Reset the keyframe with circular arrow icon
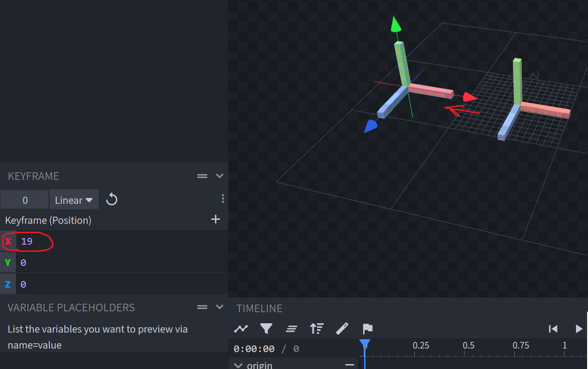The height and width of the screenshot is (369, 588). tap(111, 200)
